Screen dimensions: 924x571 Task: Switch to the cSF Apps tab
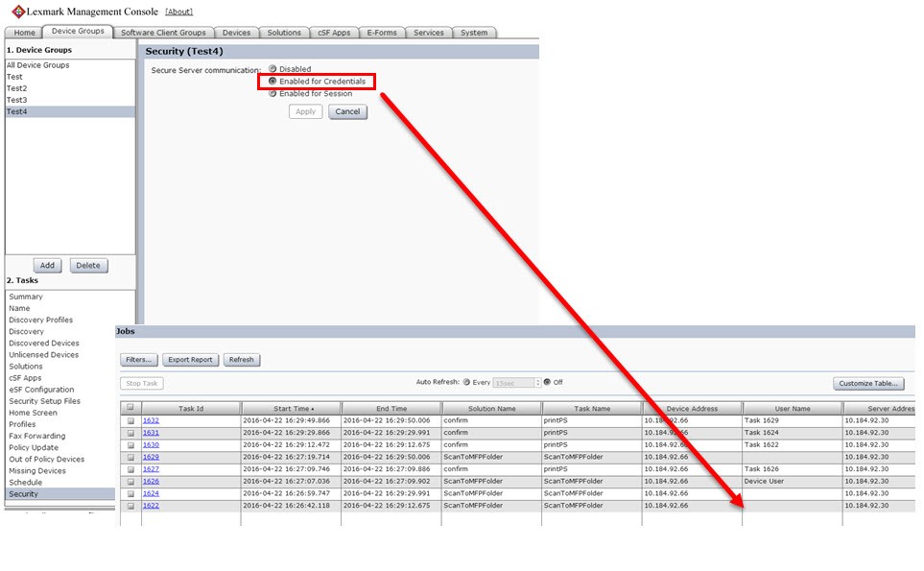tap(334, 33)
